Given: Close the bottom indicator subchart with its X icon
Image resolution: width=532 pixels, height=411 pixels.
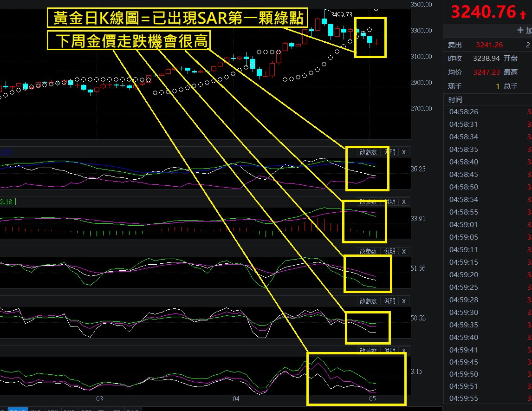Looking at the screenshot, I should point(403,350).
